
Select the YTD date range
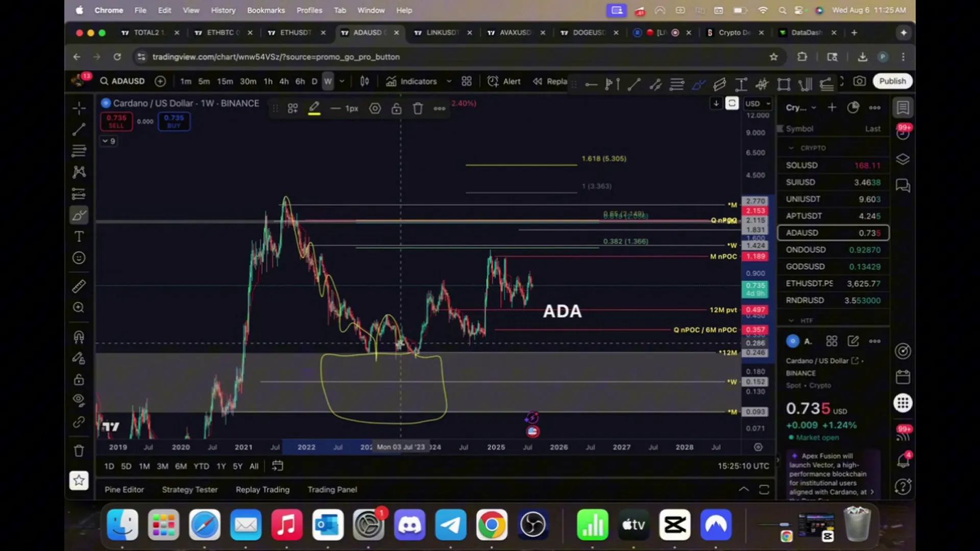pyautogui.click(x=201, y=466)
